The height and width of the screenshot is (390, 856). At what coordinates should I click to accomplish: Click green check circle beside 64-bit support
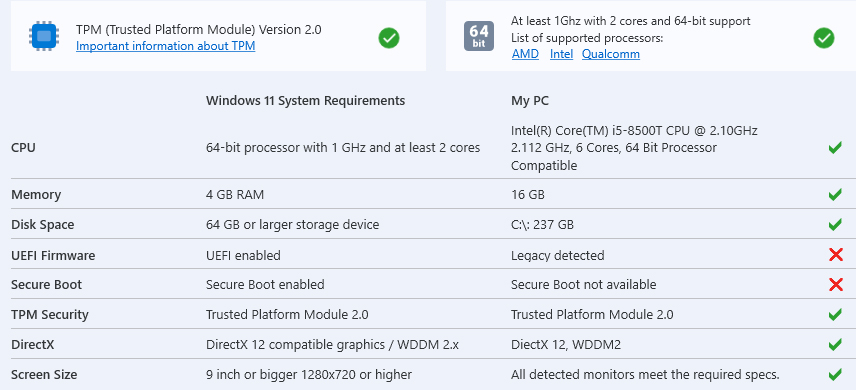pos(824,38)
